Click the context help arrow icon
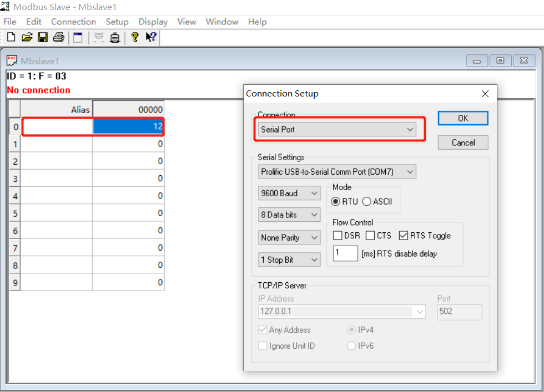 (151, 37)
